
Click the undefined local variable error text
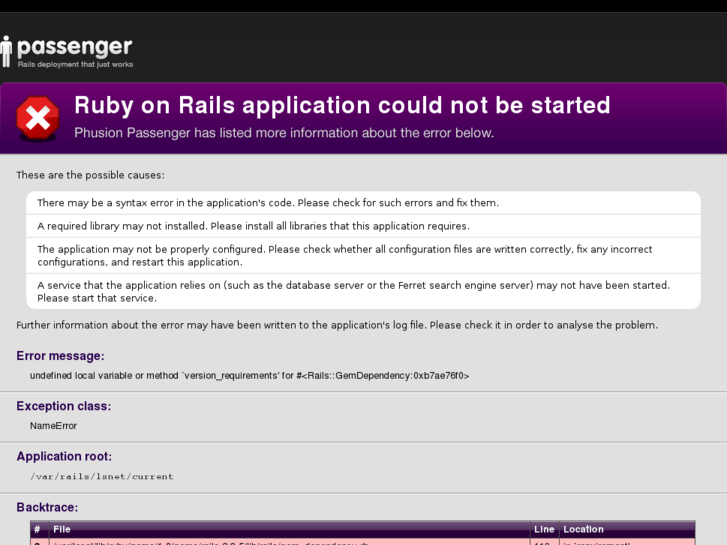click(249, 376)
